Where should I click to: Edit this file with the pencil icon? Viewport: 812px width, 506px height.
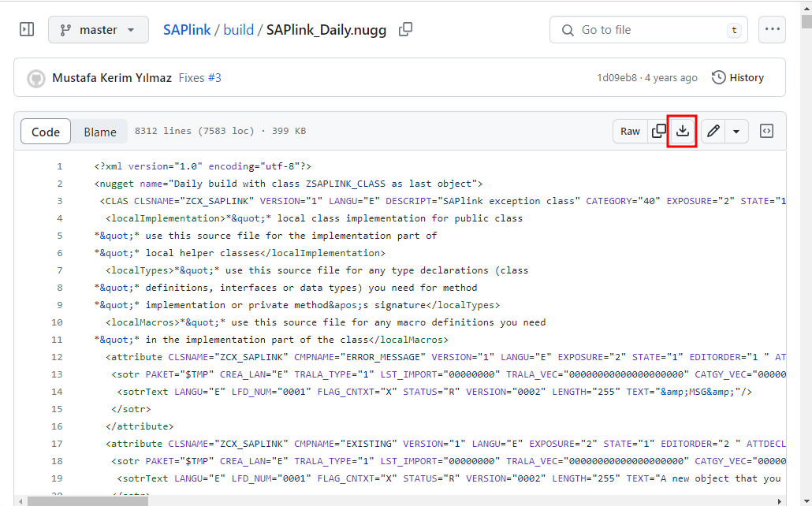pos(713,132)
